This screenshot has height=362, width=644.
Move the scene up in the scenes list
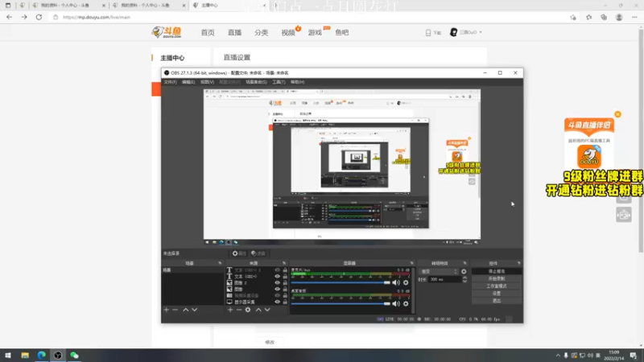pos(186,310)
